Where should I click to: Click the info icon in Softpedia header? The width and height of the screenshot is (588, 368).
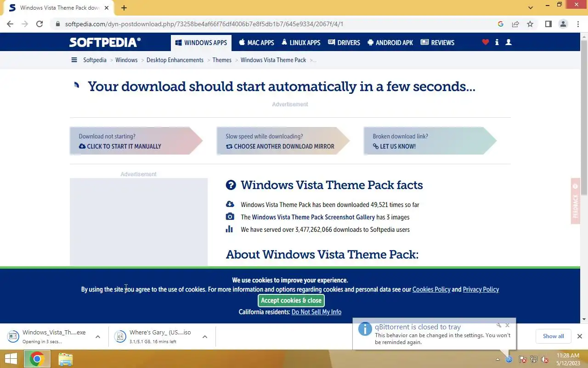[497, 42]
